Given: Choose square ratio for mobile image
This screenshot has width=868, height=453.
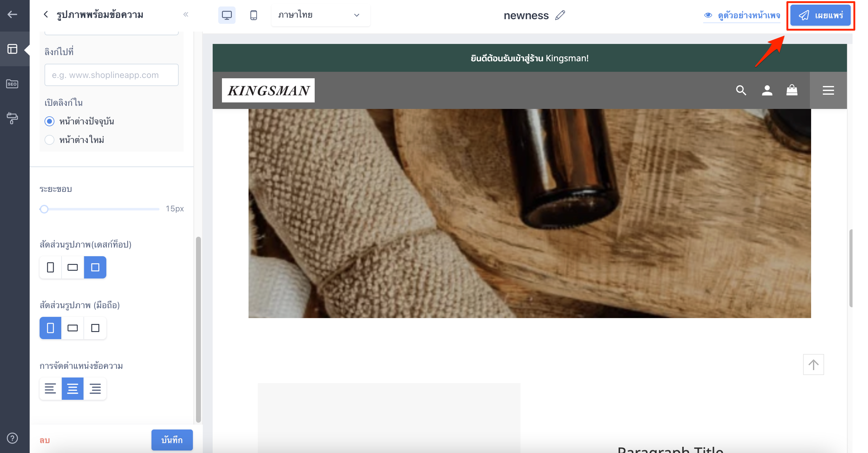Looking at the screenshot, I should click(95, 328).
